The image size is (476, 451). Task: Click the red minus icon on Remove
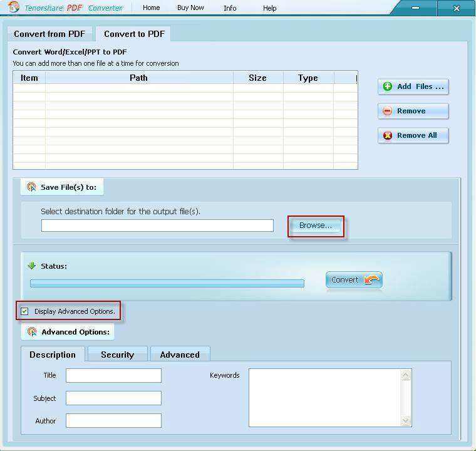click(x=387, y=111)
